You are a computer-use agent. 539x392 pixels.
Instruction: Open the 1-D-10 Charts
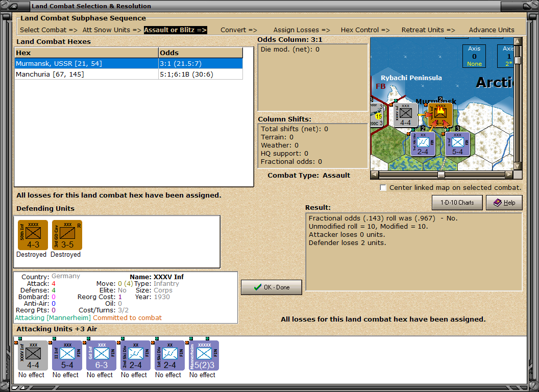(457, 203)
